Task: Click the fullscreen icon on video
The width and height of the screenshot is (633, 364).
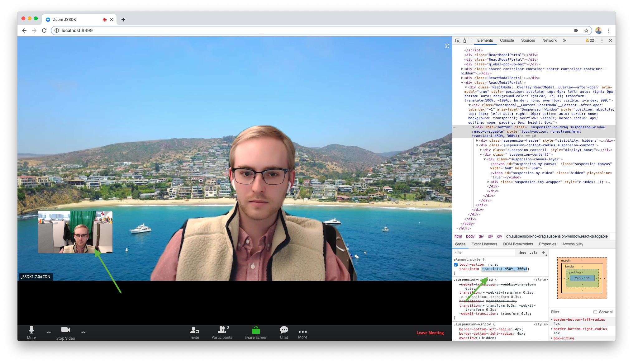Action: (x=447, y=46)
